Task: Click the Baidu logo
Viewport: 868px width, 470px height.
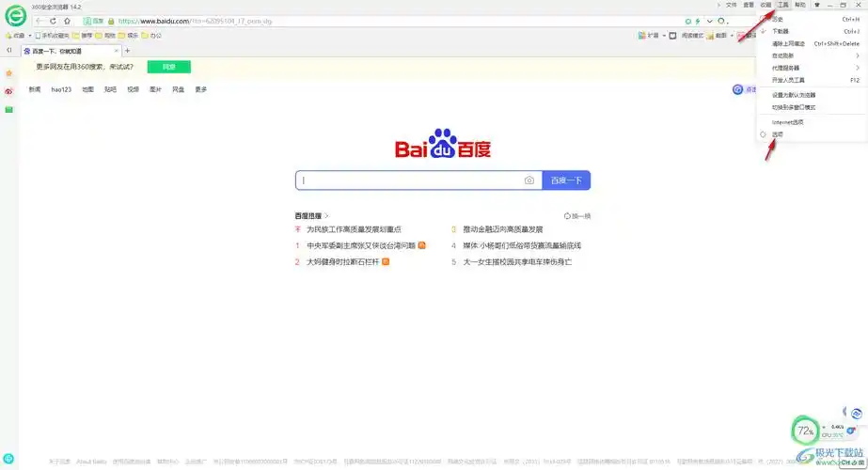Action: pos(443,144)
